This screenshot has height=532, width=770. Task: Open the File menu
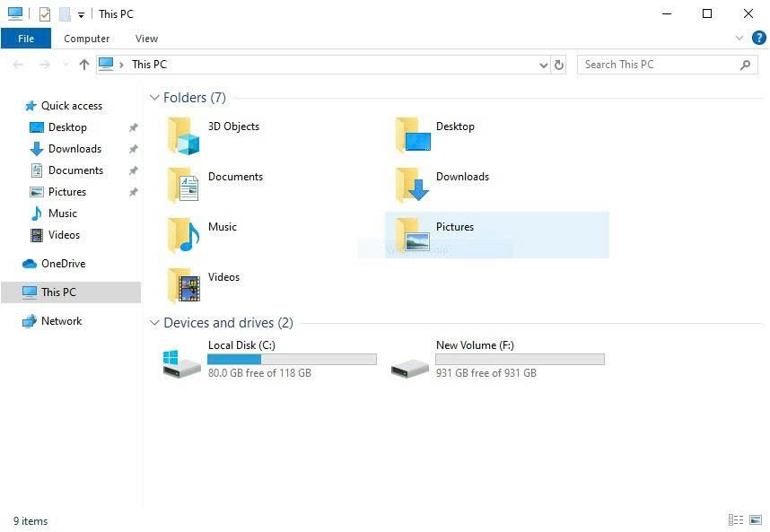[x=26, y=39]
